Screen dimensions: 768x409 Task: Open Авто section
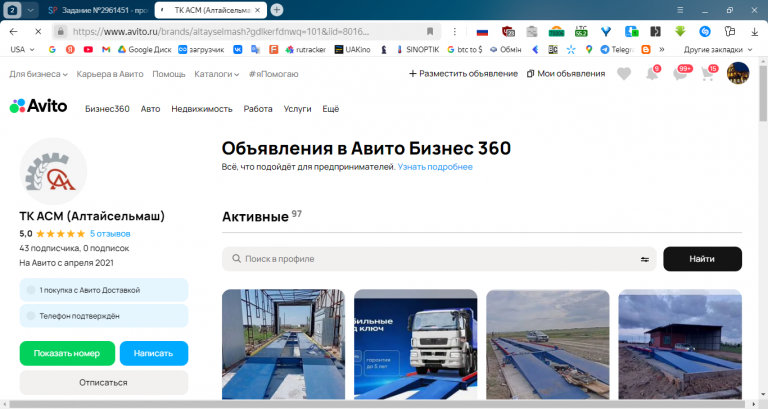(x=150, y=109)
